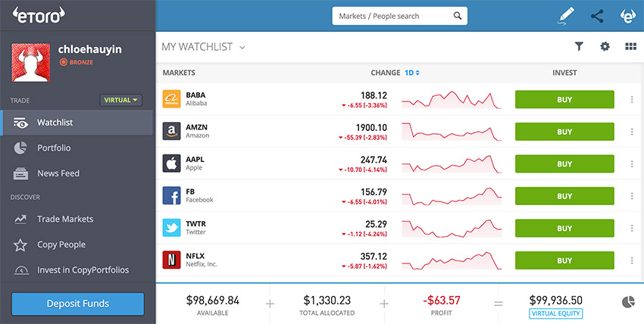
Task: Click the magnifier search icon
Action: [457, 16]
